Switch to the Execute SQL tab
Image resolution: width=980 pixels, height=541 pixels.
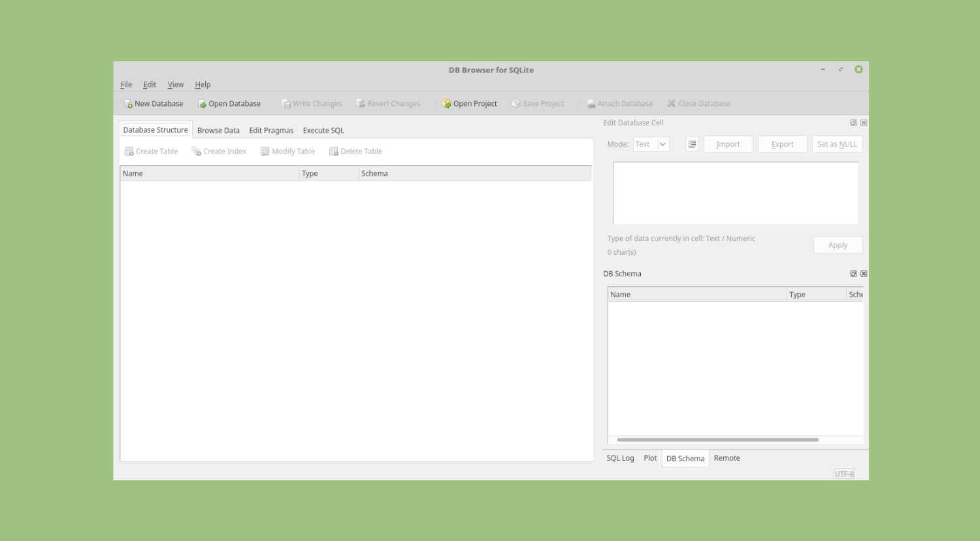(323, 131)
